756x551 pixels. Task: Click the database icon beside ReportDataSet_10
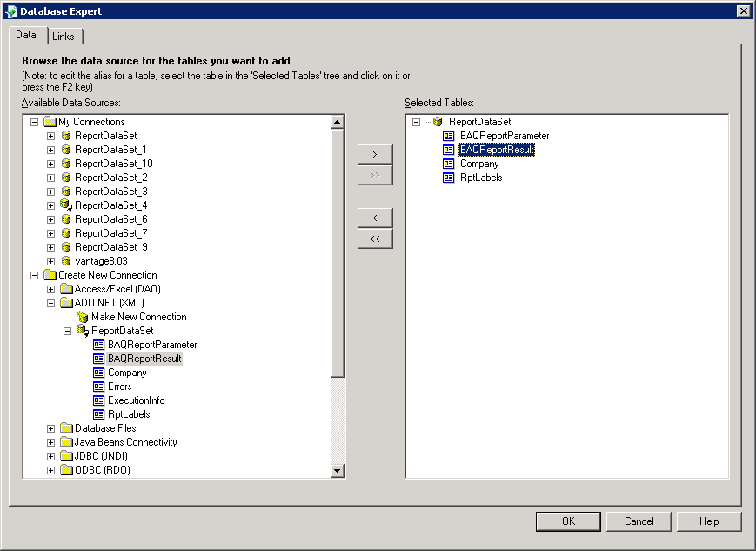coord(66,164)
